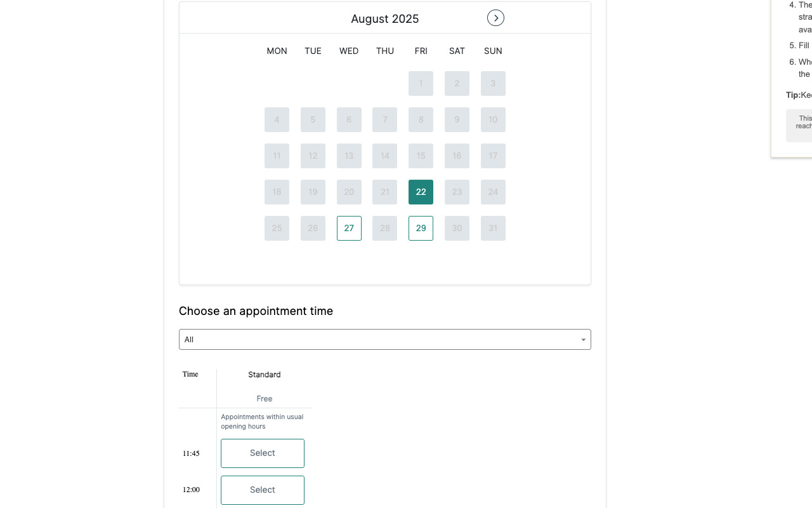
Task: Click the Standard column header
Action: [x=264, y=375]
